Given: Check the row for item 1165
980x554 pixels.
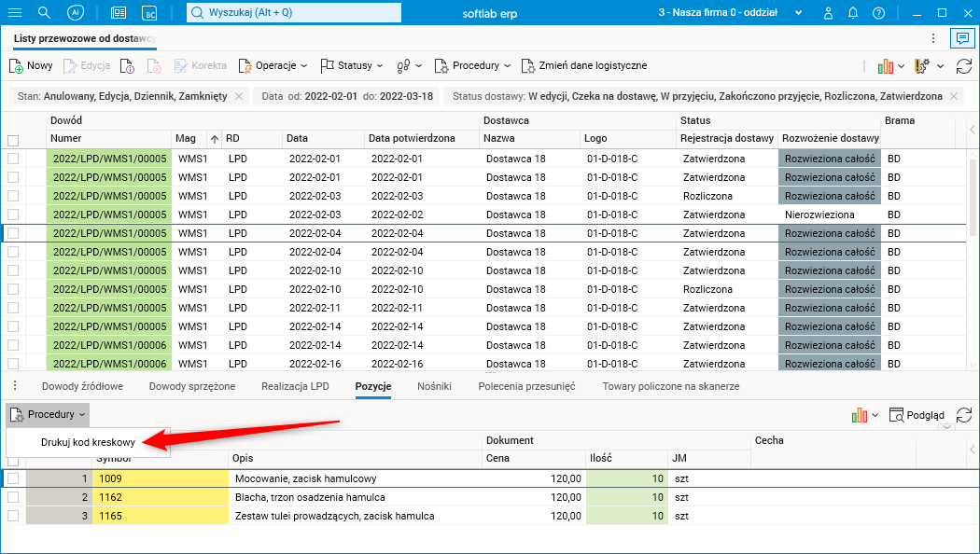Looking at the screenshot, I should (x=13, y=516).
